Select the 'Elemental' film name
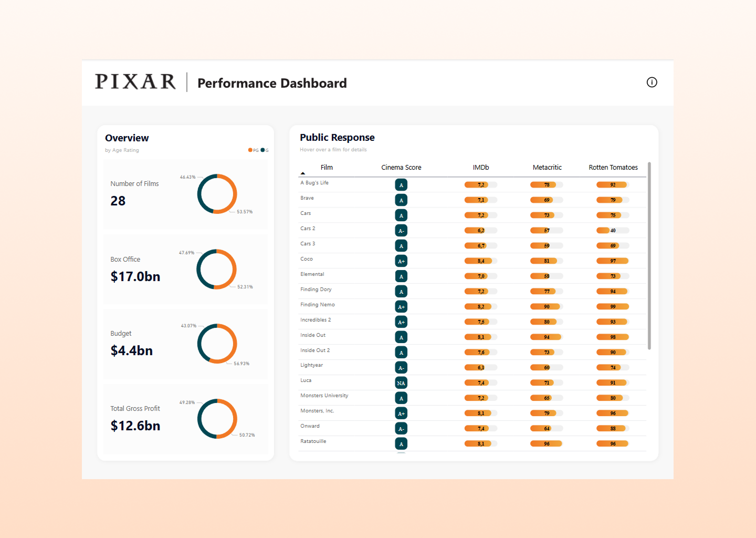756x538 pixels. point(312,274)
